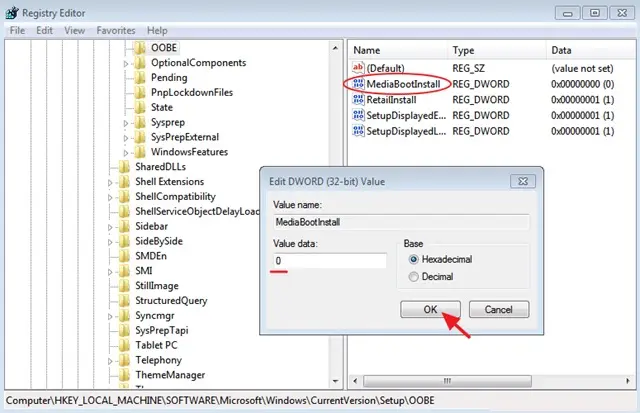Select the SysPrepTapi tree item
The width and height of the screenshot is (640, 413).
pos(162,330)
